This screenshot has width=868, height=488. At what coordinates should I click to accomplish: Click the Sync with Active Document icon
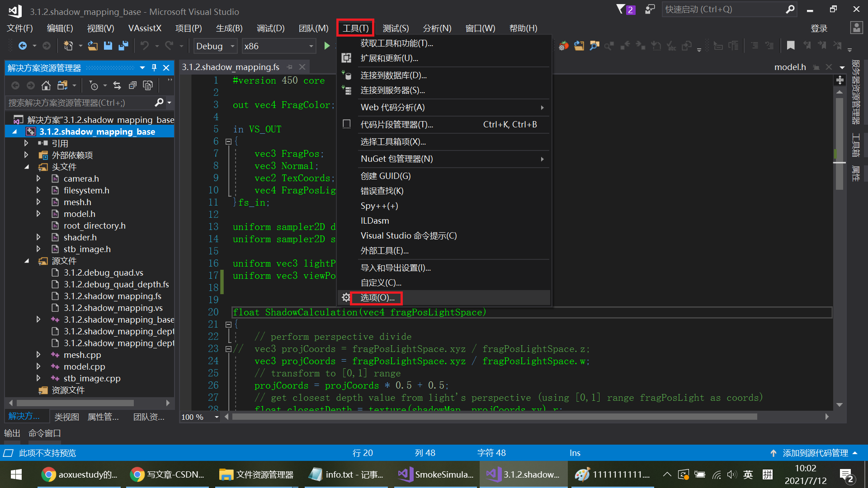click(117, 85)
